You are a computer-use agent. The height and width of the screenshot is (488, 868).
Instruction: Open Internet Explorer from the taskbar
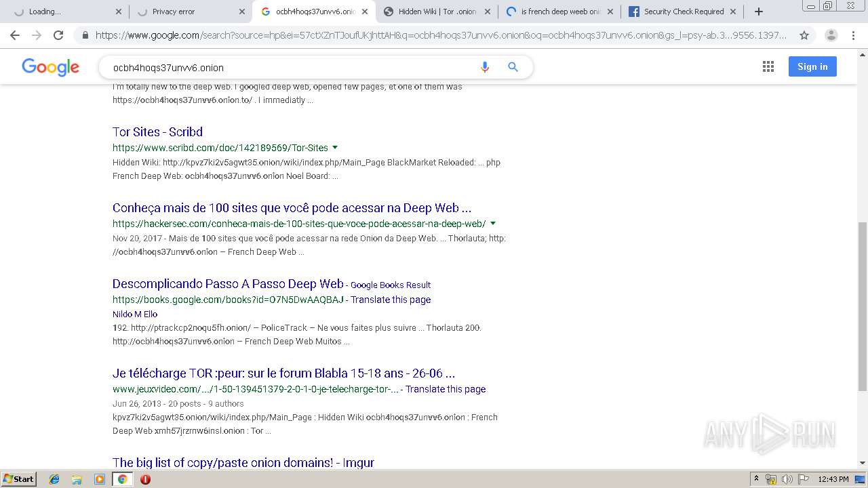54,479
